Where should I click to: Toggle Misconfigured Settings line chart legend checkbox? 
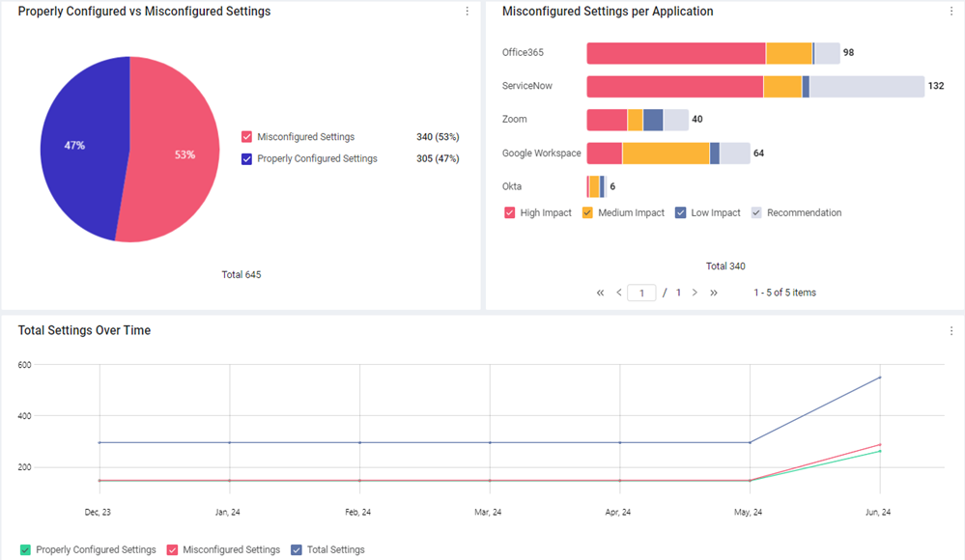click(172, 550)
